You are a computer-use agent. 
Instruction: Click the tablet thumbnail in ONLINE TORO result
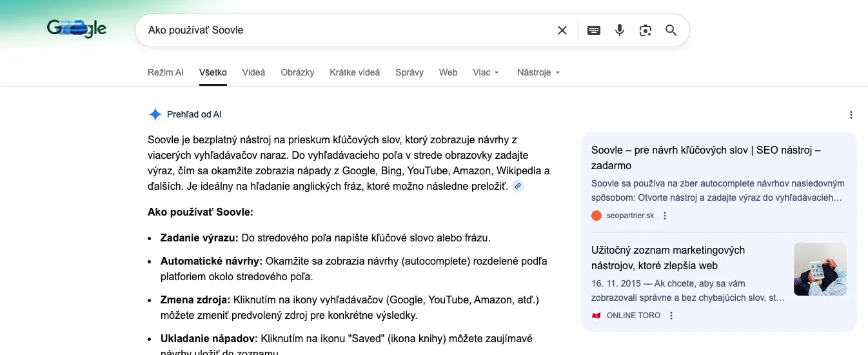point(820,269)
